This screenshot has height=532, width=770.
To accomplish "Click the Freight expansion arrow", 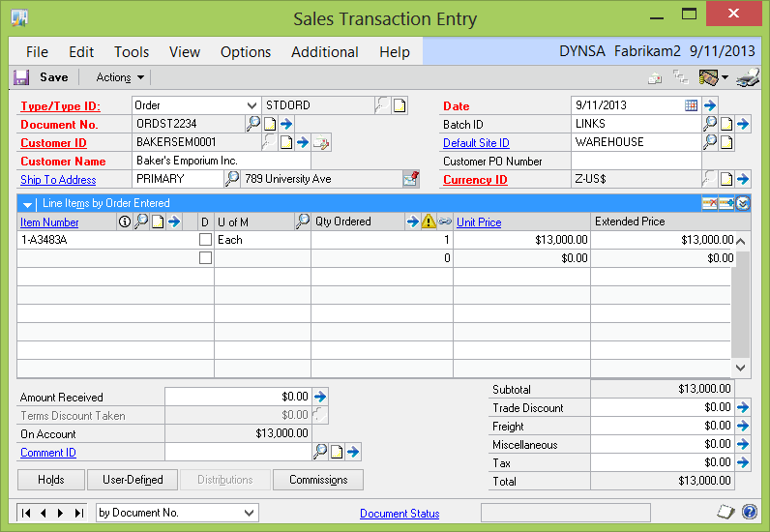I will click(742, 427).
